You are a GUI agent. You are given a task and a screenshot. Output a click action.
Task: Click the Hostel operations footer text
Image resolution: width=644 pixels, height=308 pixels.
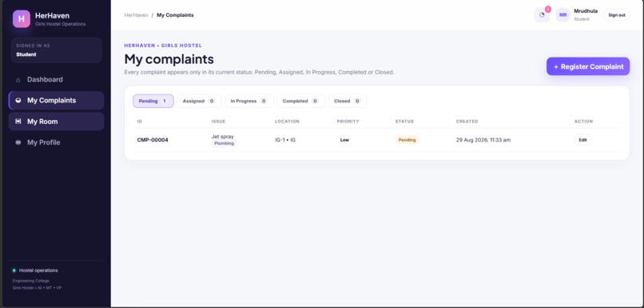(x=38, y=270)
